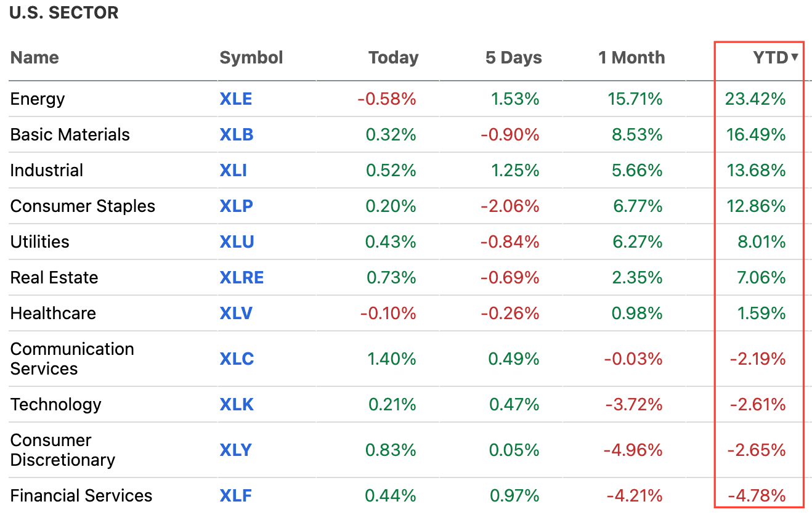Open the XLP Consumer Staples link
Viewport: 812px width, 520px height.
(235, 206)
